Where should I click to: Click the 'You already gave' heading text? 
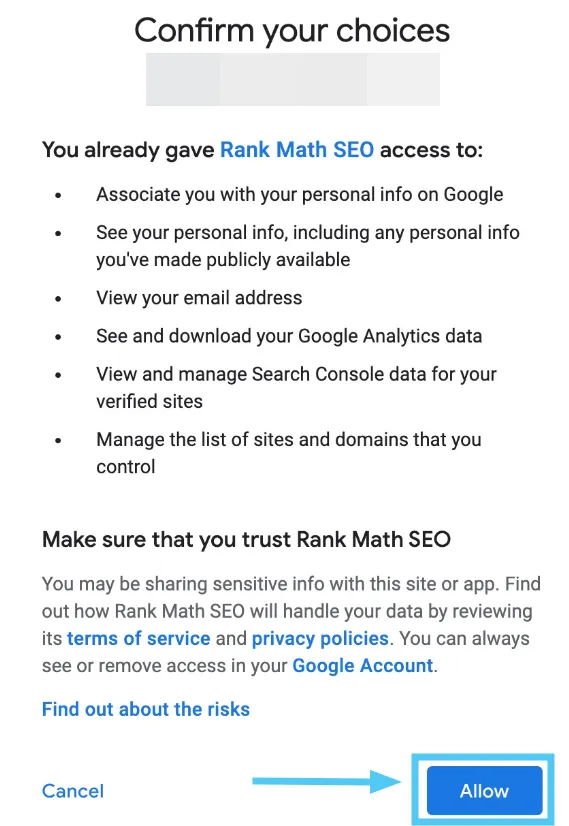pyautogui.click(x=262, y=150)
